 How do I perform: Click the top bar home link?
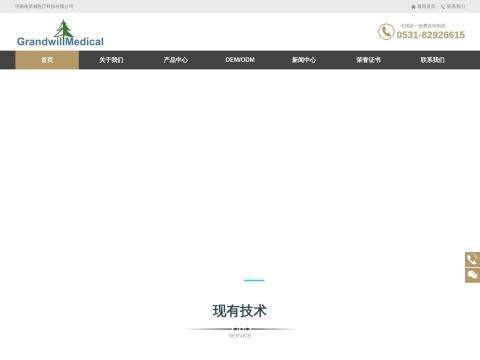point(423,6)
